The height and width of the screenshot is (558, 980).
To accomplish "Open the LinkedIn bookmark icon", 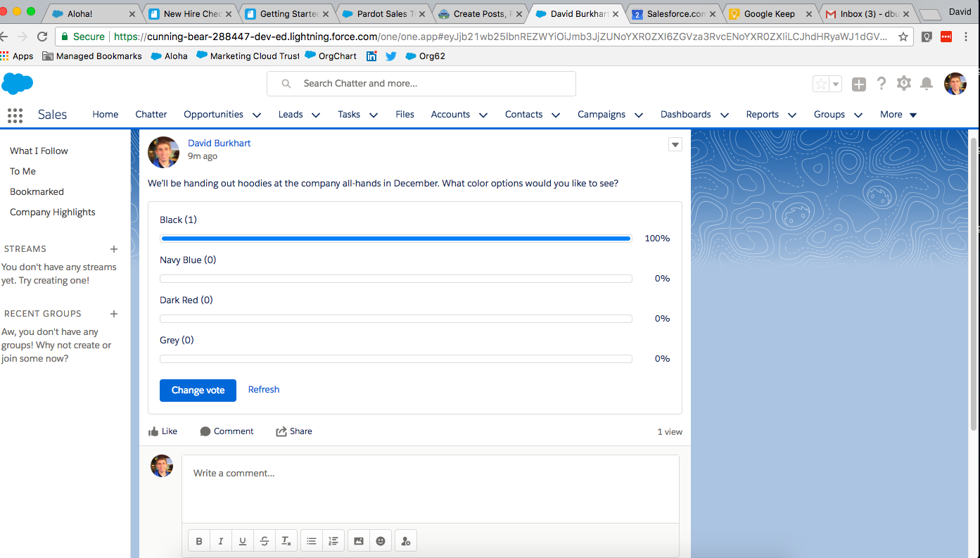I will [x=371, y=56].
